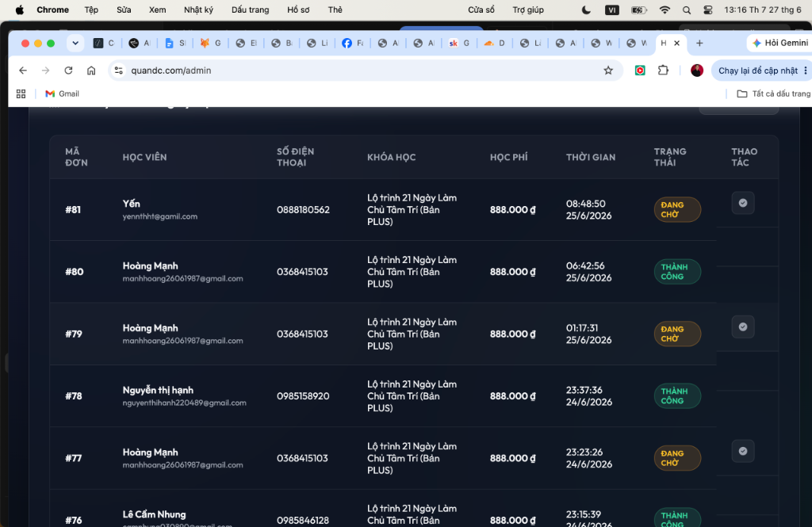Expand the tab search dropdown arrow
The width and height of the screenshot is (812, 527).
point(75,44)
